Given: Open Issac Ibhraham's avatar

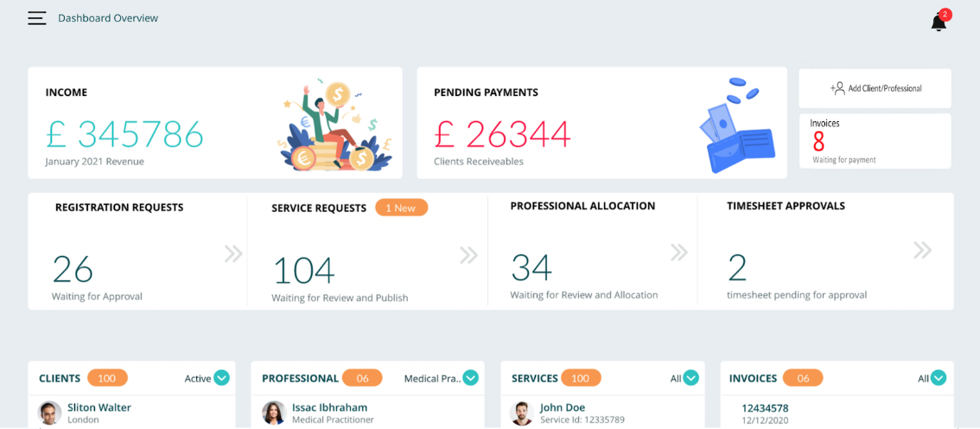Looking at the screenshot, I should [x=274, y=413].
